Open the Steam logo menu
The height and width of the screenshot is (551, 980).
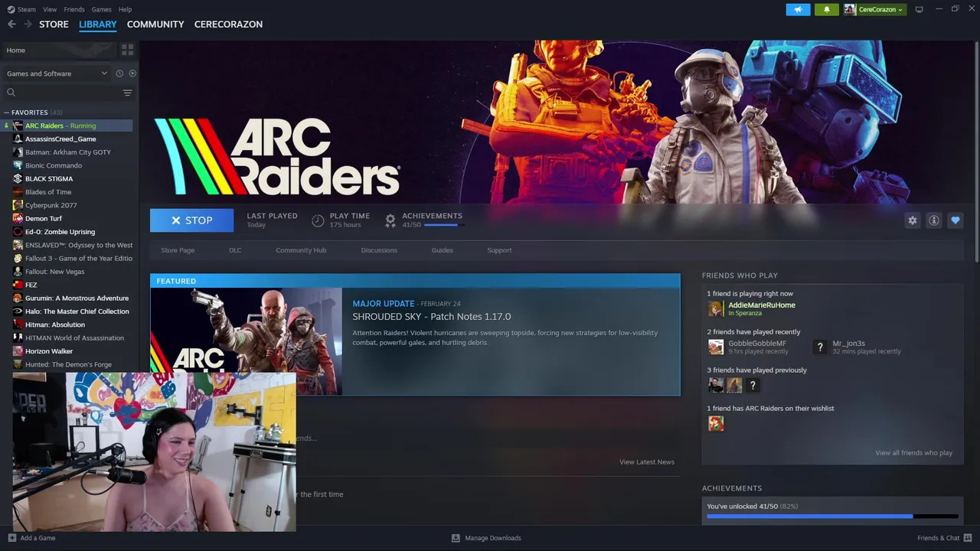click(21, 9)
